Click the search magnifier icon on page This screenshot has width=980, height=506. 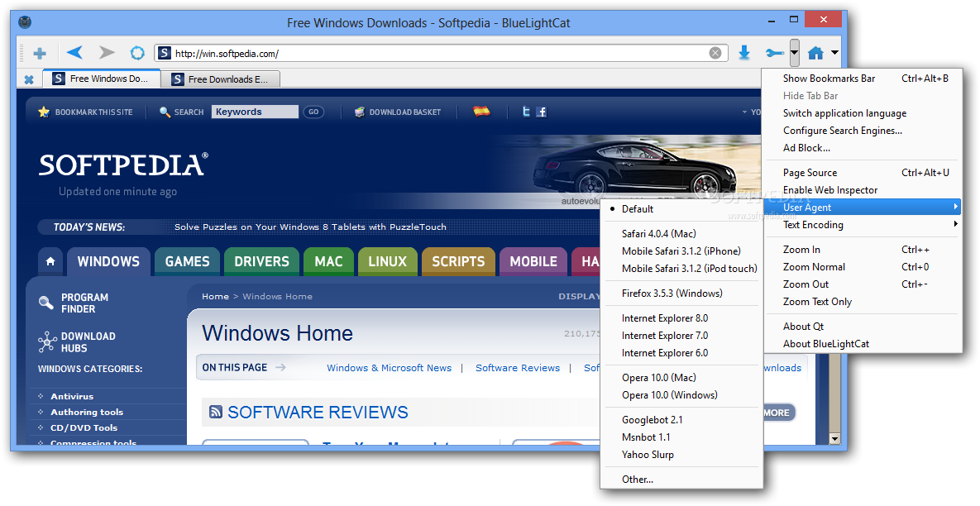coord(165,112)
